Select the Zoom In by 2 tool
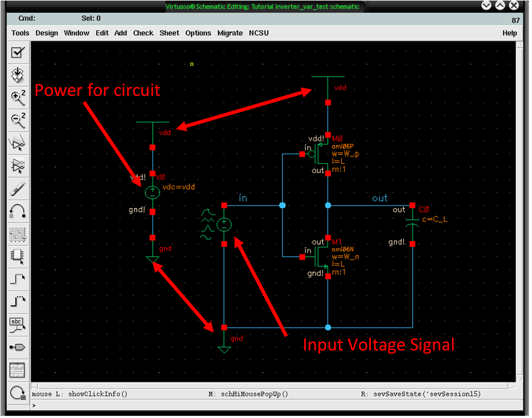This screenshot has width=532, height=418. click(x=18, y=98)
